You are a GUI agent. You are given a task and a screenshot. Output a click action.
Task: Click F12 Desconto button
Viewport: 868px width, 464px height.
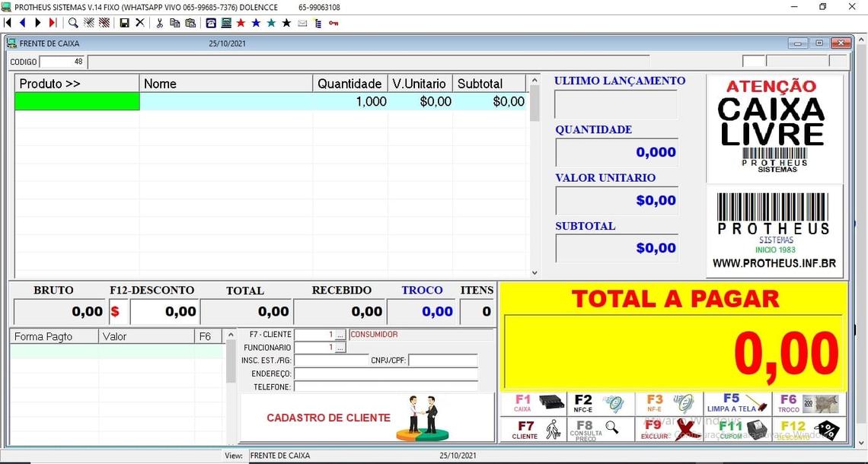(809, 429)
